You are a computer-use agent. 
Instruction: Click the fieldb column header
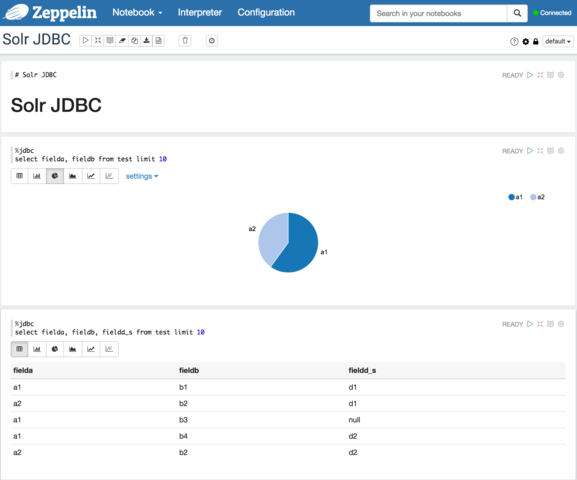(x=189, y=370)
